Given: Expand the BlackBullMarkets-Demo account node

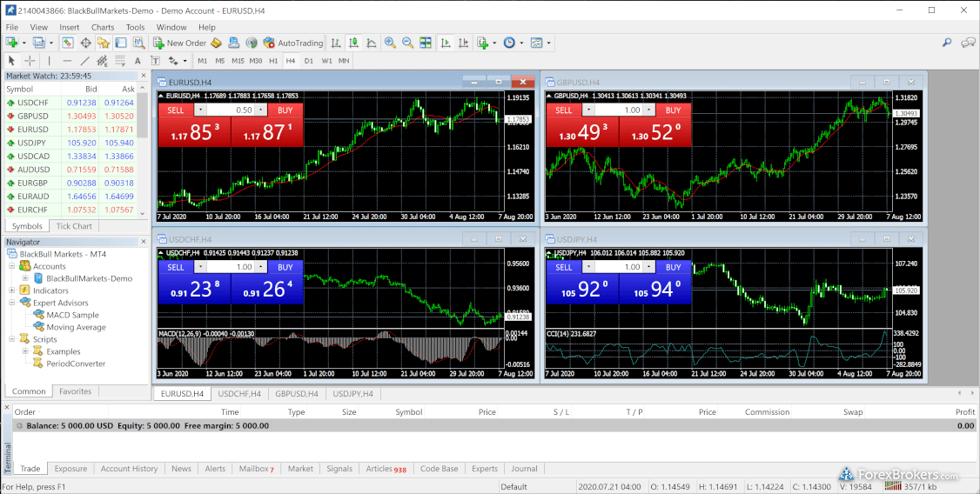Looking at the screenshot, I should [25, 278].
